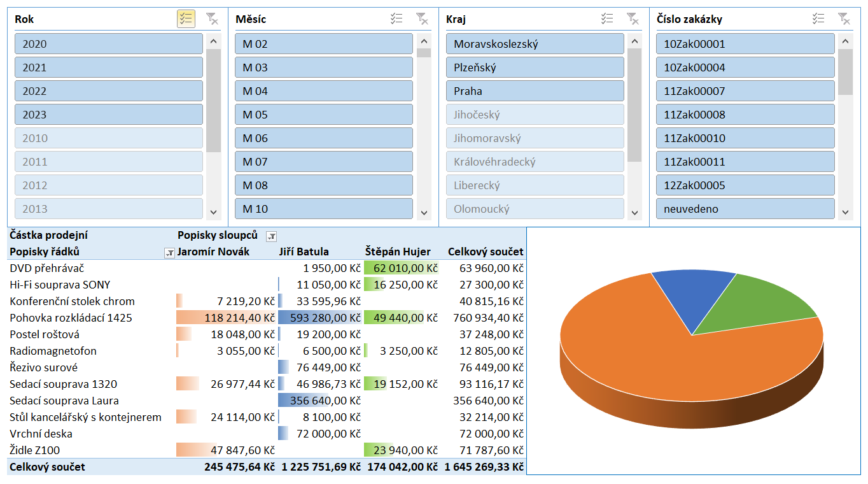Select order 12Zak00005 in slicer
The height and width of the screenshot is (484, 868).
(745, 185)
